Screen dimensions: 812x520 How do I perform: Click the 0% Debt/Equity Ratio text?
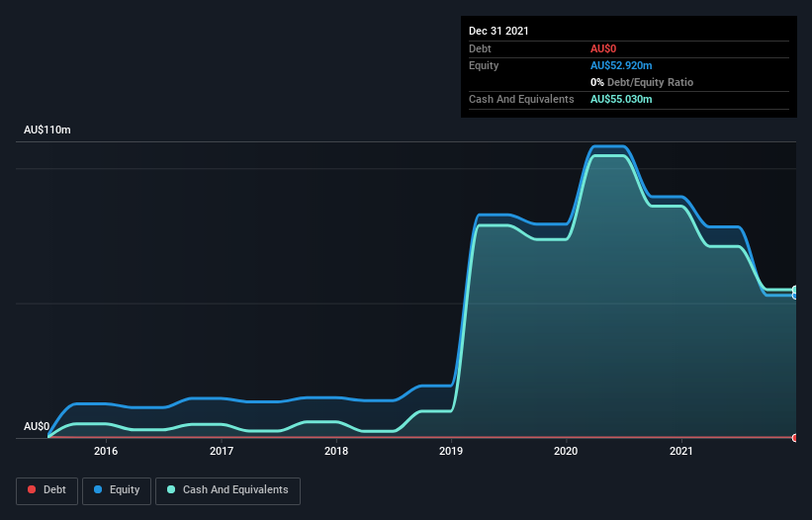coord(642,82)
